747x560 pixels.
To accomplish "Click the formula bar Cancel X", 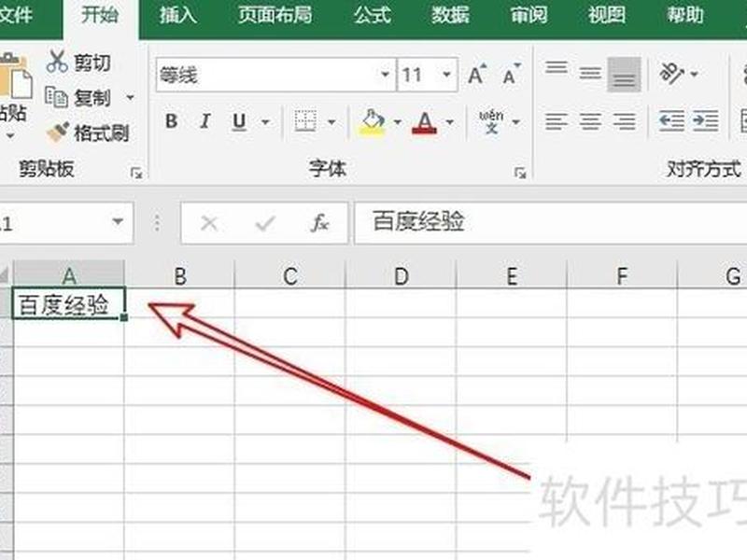I will pos(209,223).
